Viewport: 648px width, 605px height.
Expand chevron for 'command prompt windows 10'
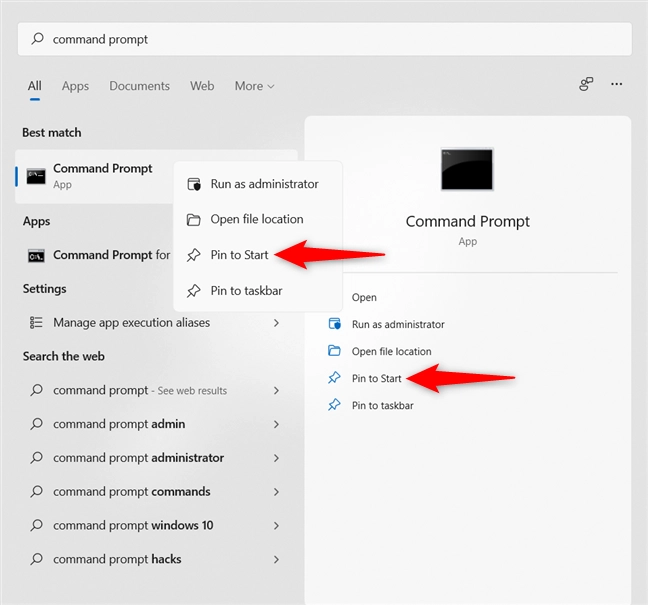click(276, 526)
